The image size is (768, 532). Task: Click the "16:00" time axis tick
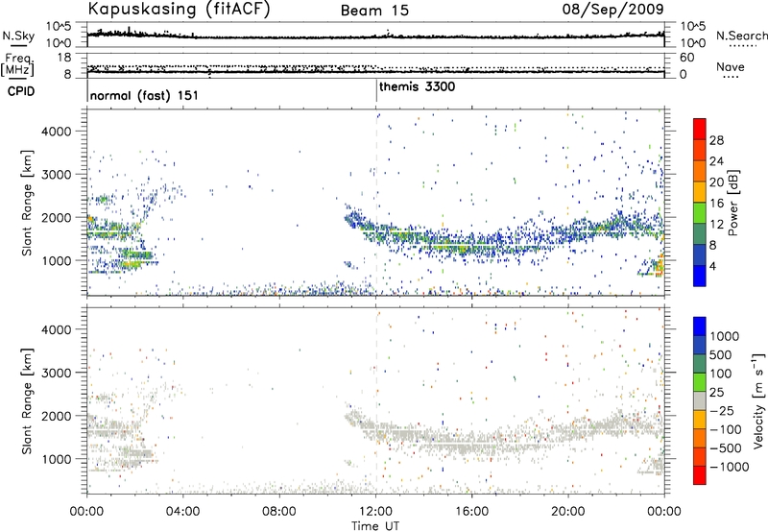[x=471, y=512]
